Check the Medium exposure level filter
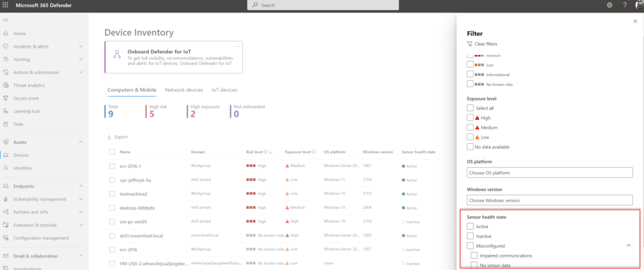The image size is (644, 270). [470, 127]
